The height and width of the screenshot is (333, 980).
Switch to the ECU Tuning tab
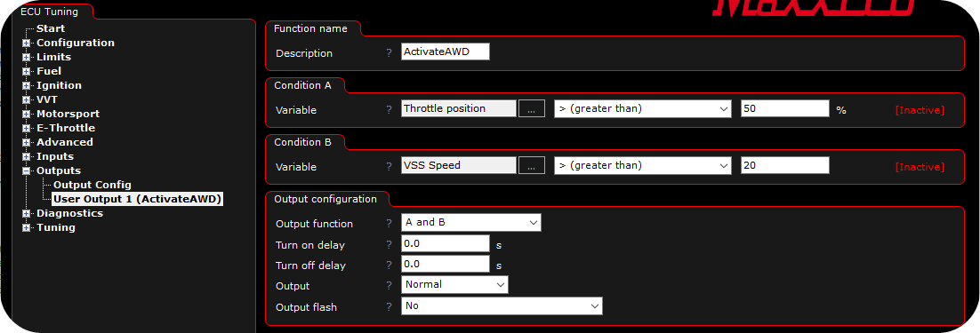(50, 12)
